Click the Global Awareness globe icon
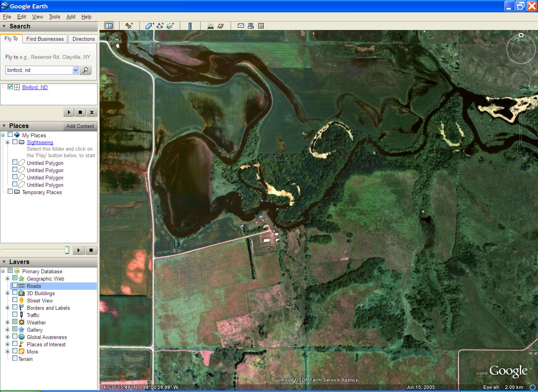The width and height of the screenshot is (538, 392). coord(22,337)
